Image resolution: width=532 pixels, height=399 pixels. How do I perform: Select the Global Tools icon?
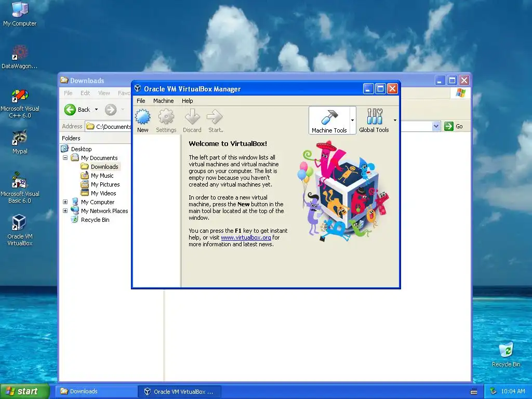[x=374, y=116]
